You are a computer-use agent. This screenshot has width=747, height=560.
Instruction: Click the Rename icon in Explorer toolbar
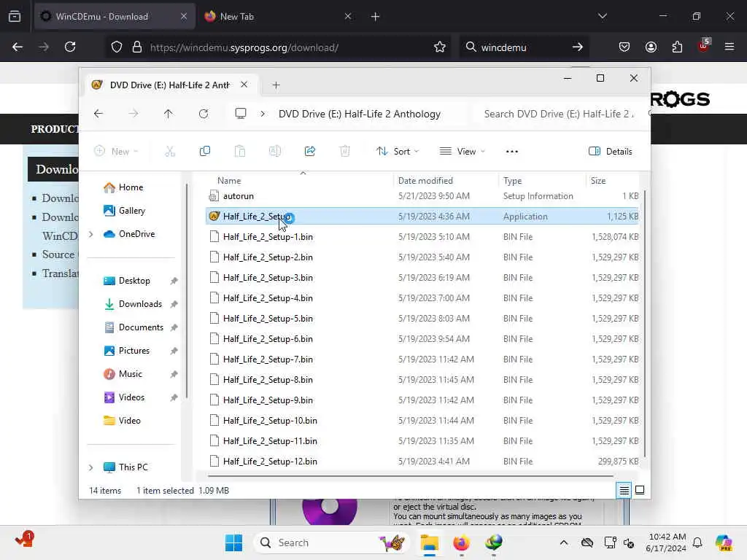pyautogui.click(x=275, y=152)
